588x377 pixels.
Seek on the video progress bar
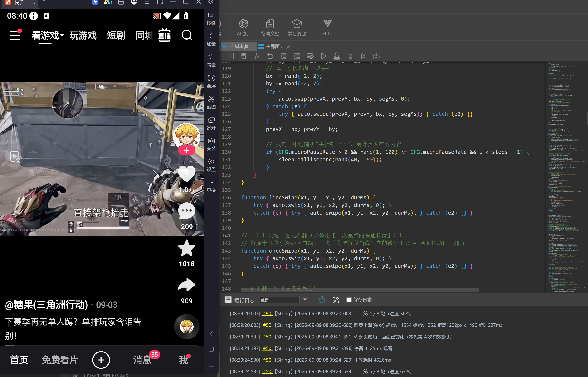coord(101,345)
